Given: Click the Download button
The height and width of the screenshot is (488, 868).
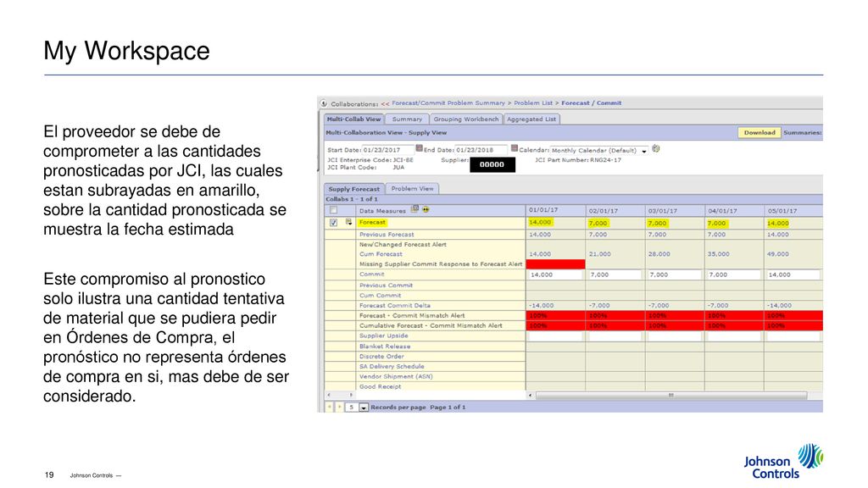Looking at the screenshot, I should coord(759,133).
